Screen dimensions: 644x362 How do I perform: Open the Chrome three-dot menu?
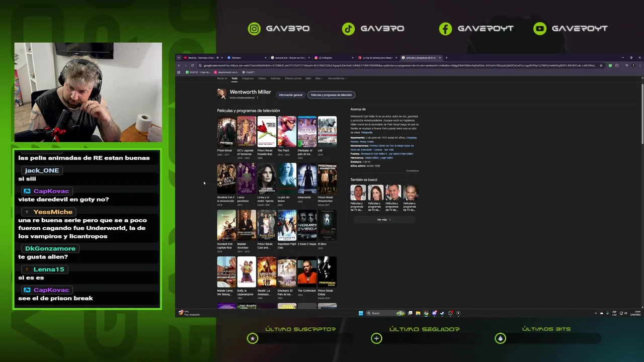click(x=640, y=65)
